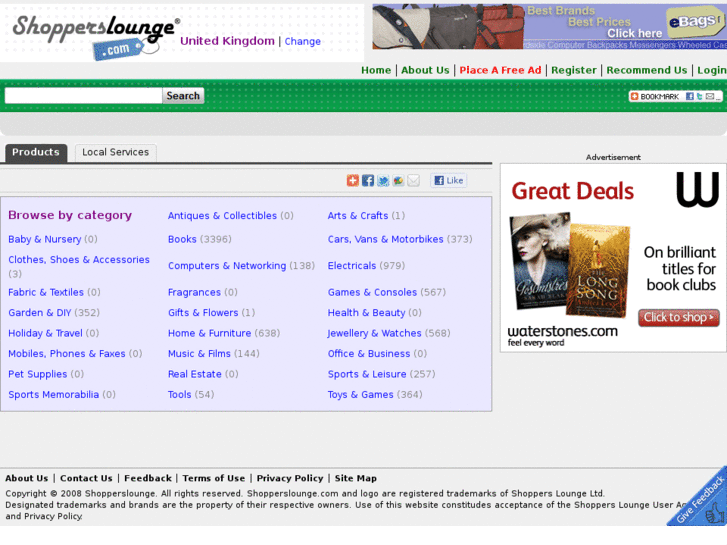This screenshot has height=545, width=727.
Task: Go to Home in top navigation
Action: pos(376,70)
